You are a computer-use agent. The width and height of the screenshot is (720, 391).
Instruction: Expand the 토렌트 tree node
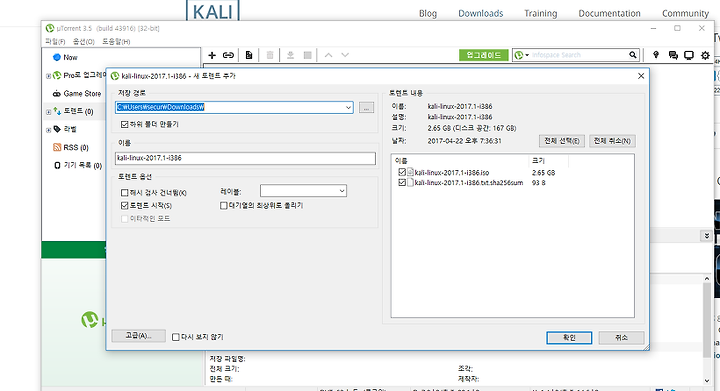point(49,112)
